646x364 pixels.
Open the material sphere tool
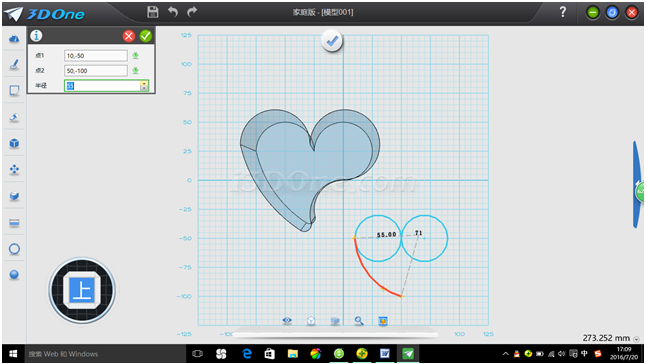(x=14, y=275)
